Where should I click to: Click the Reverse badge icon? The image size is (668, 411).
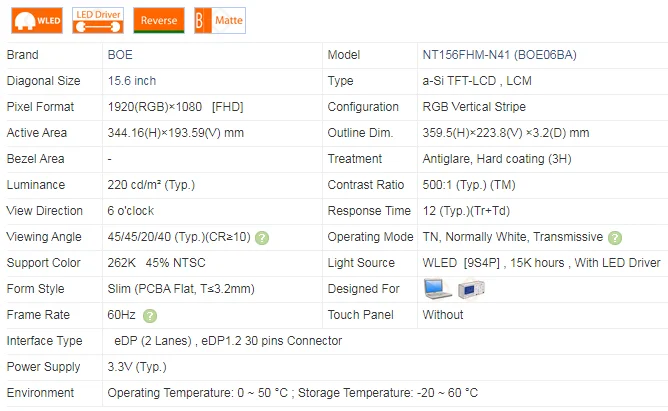coord(159,20)
